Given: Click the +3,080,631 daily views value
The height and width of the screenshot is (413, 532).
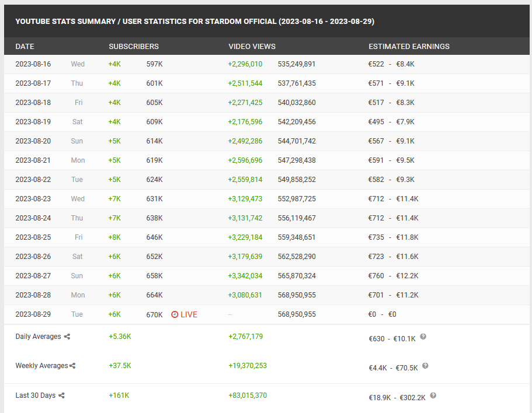Looking at the screenshot, I should (x=245, y=295).
